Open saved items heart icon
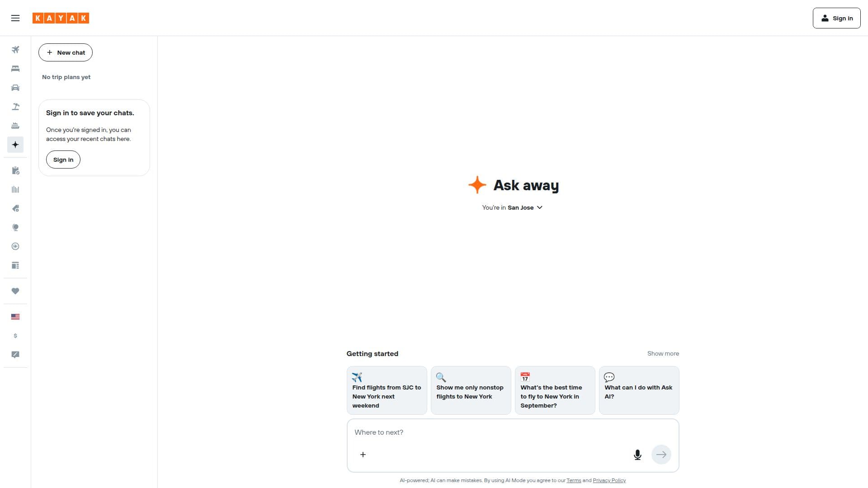The height and width of the screenshot is (488, 868). coord(15,291)
